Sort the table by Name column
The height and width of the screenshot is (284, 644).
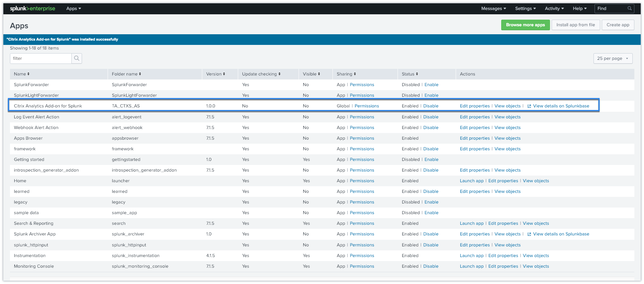(22, 74)
